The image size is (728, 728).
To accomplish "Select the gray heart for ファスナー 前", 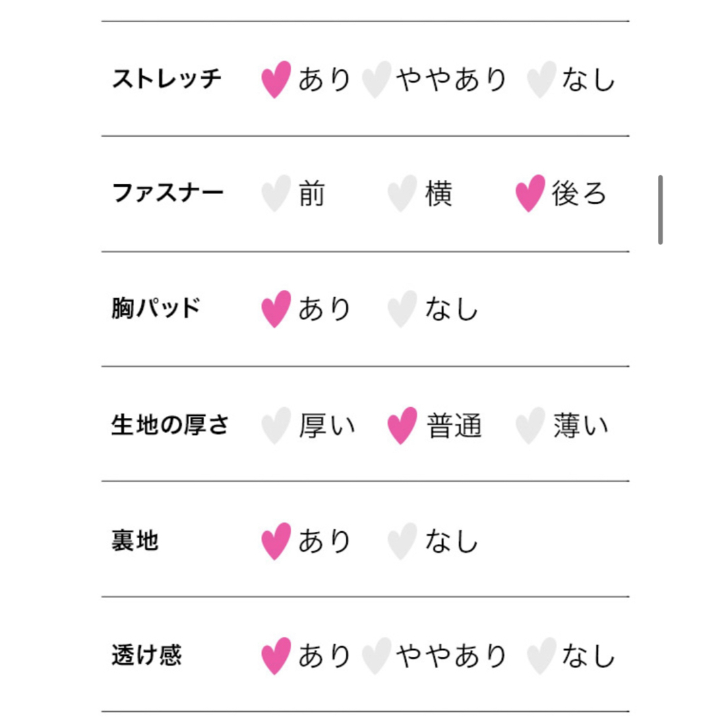I will (x=276, y=193).
